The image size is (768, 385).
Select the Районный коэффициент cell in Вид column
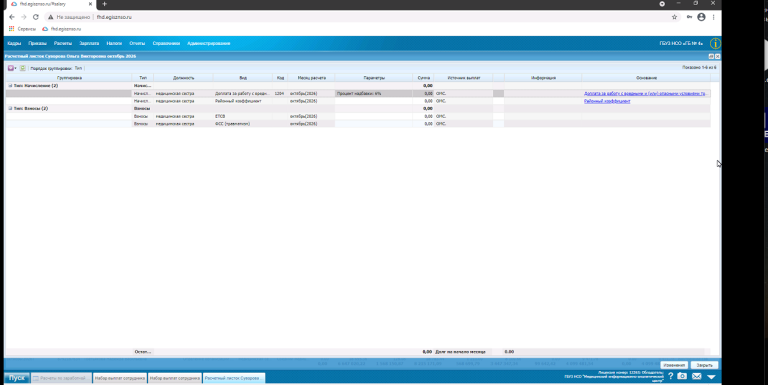coord(243,101)
